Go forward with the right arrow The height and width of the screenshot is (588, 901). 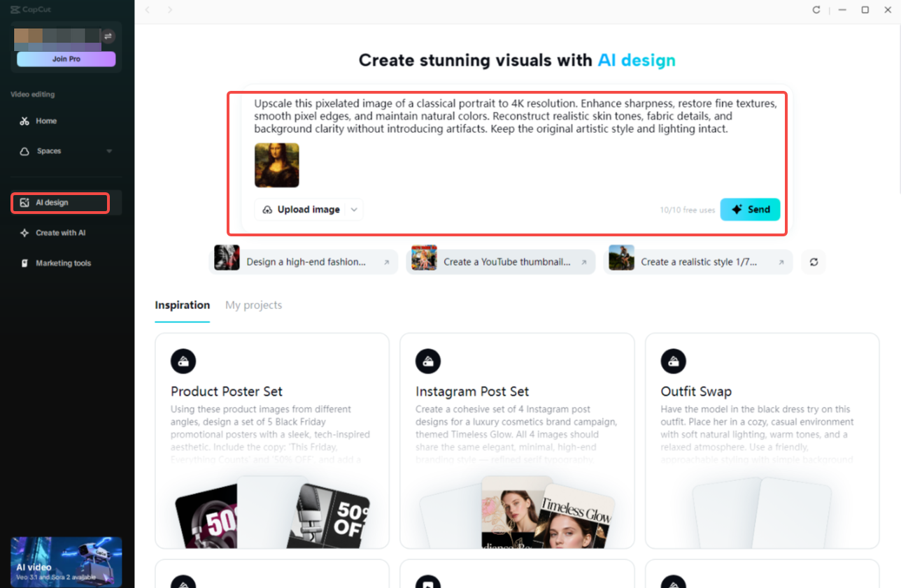pos(170,10)
